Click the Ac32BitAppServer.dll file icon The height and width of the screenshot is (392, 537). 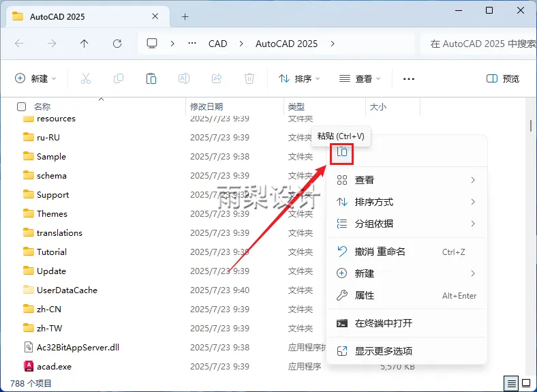(29, 347)
